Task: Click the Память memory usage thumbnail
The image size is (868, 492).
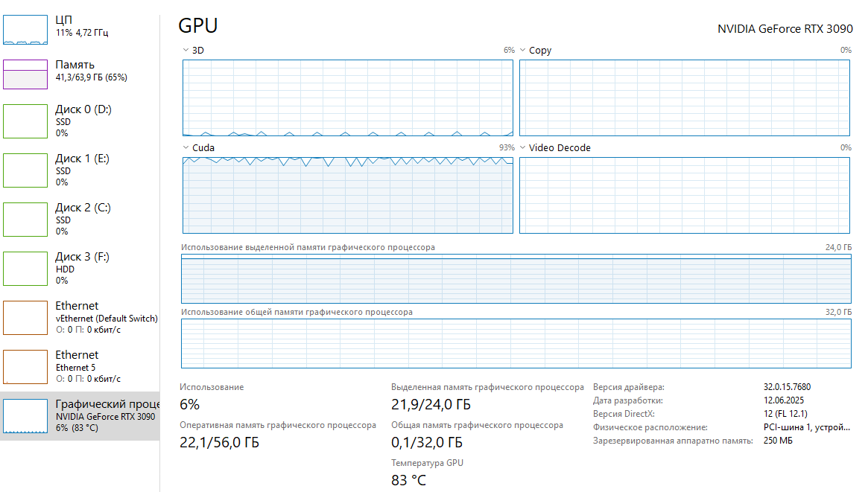Action: pyautogui.click(x=25, y=75)
